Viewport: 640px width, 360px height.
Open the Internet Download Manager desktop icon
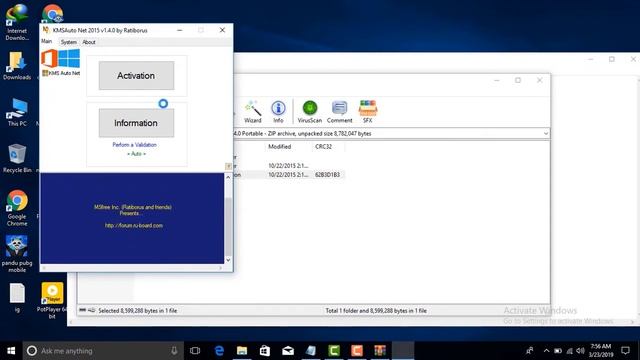(17, 22)
